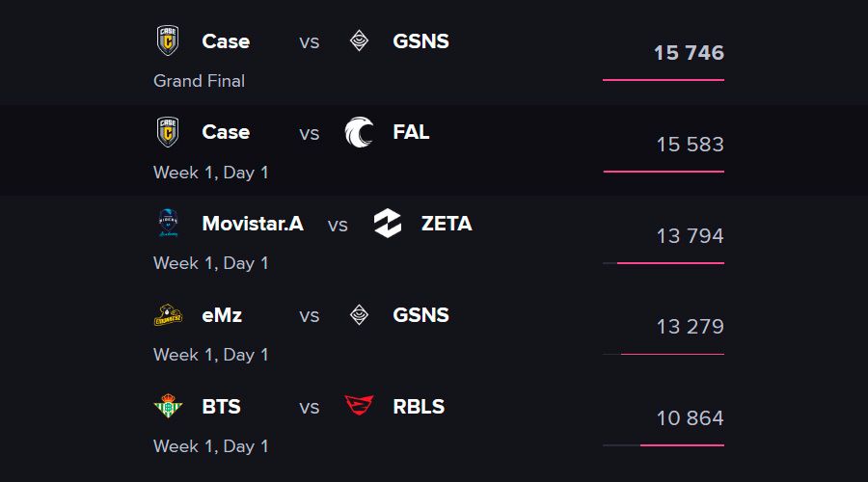Click the viewer bar under 10 864
The height and width of the screenshot is (482, 868).
[664, 445]
